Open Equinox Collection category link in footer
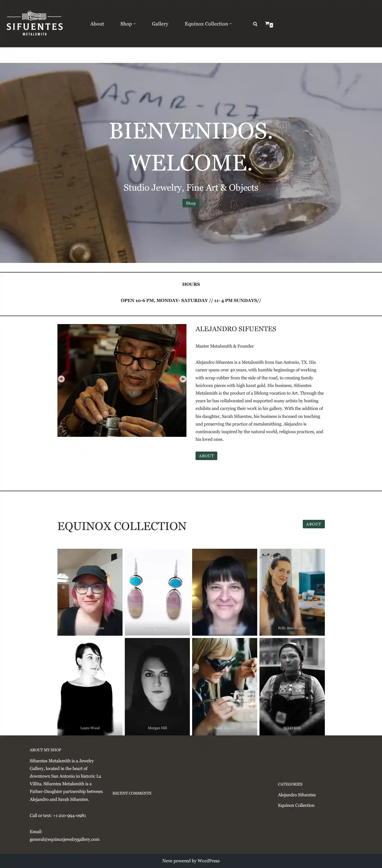382x868 pixels. pos(296,805)
